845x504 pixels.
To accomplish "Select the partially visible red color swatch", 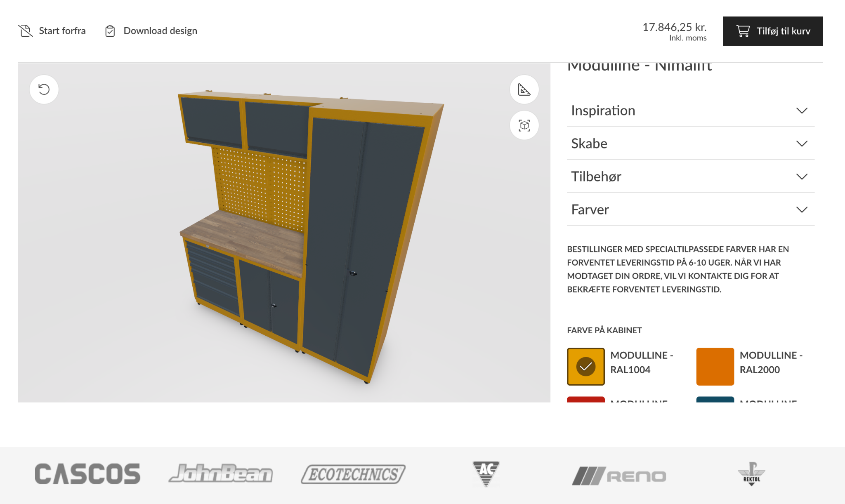I will click(x=585, y=399).
